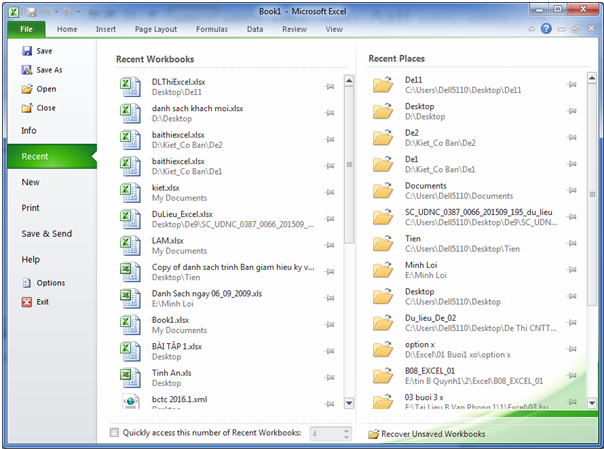Open the kiet.xlsx file icon
604x449 pixels.
coord(130,193)
